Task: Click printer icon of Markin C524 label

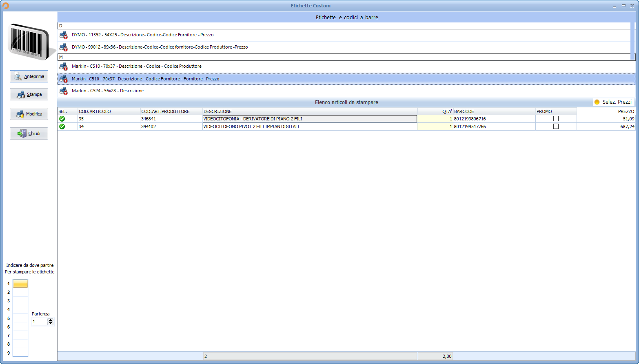Action: pos(63,91)
